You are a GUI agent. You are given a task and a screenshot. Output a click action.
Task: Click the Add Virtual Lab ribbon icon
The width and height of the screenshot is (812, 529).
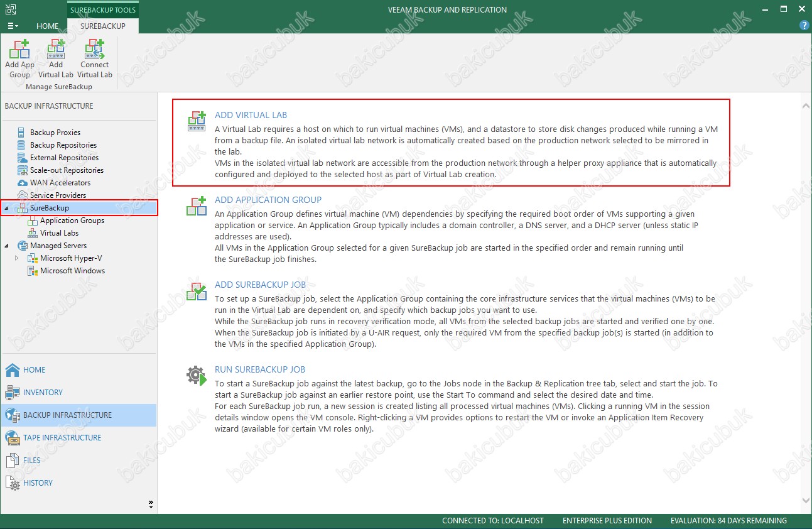pos(56,59)
